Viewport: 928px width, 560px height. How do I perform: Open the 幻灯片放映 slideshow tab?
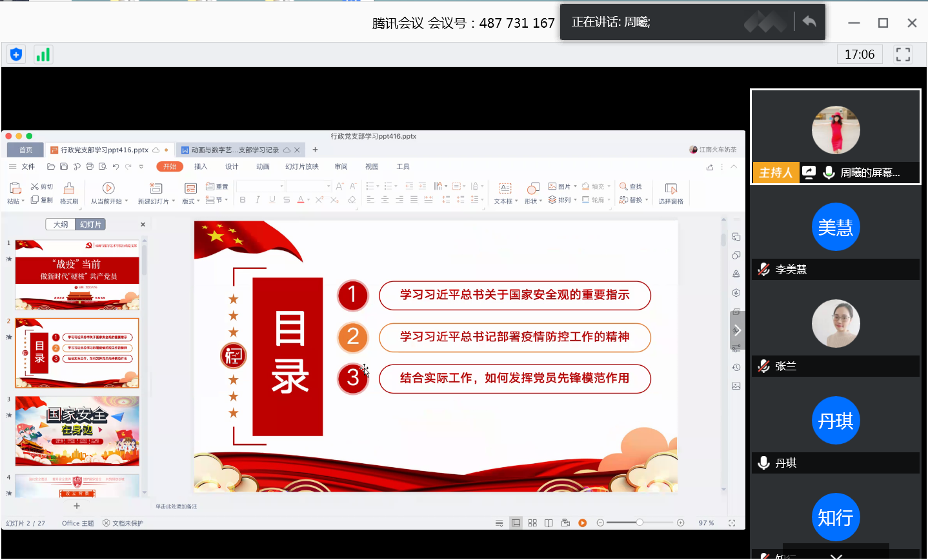[302, 166]
